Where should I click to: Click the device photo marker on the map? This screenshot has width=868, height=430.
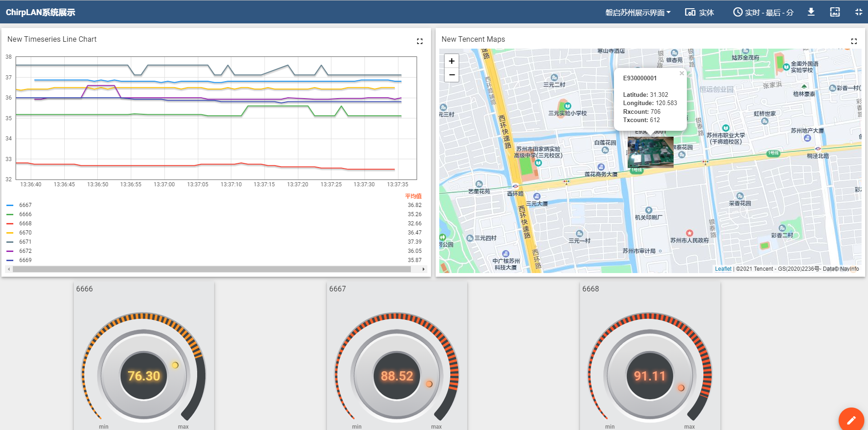650,152
